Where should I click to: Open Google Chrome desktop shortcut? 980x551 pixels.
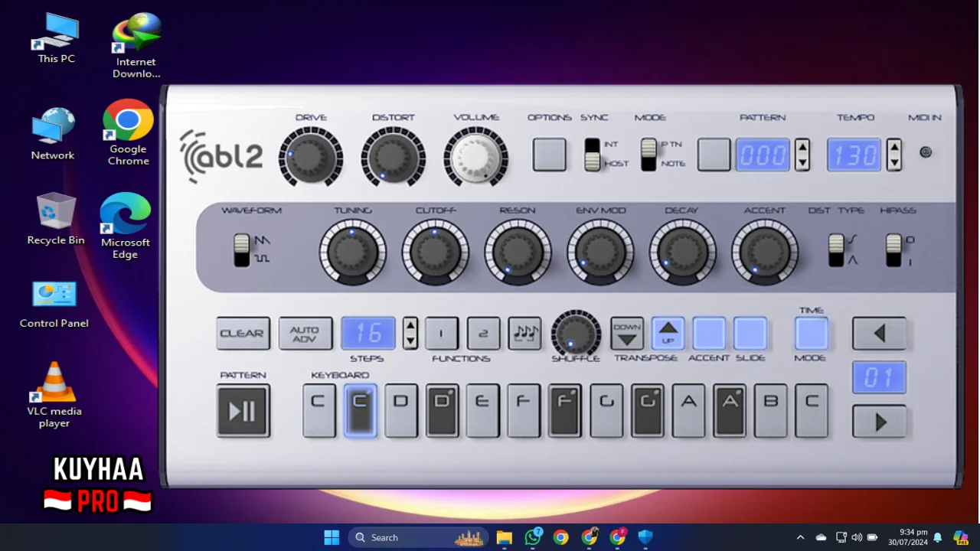coord(128,132)
